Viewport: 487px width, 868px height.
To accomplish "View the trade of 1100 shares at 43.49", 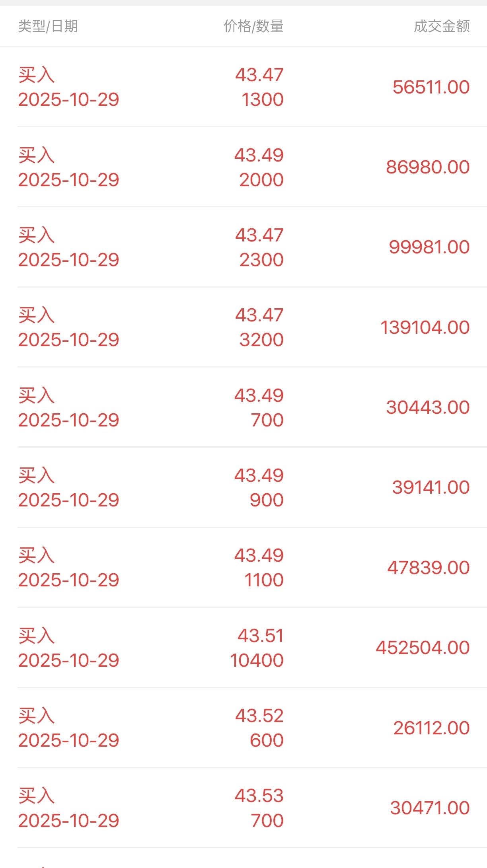I will [243, 568].
